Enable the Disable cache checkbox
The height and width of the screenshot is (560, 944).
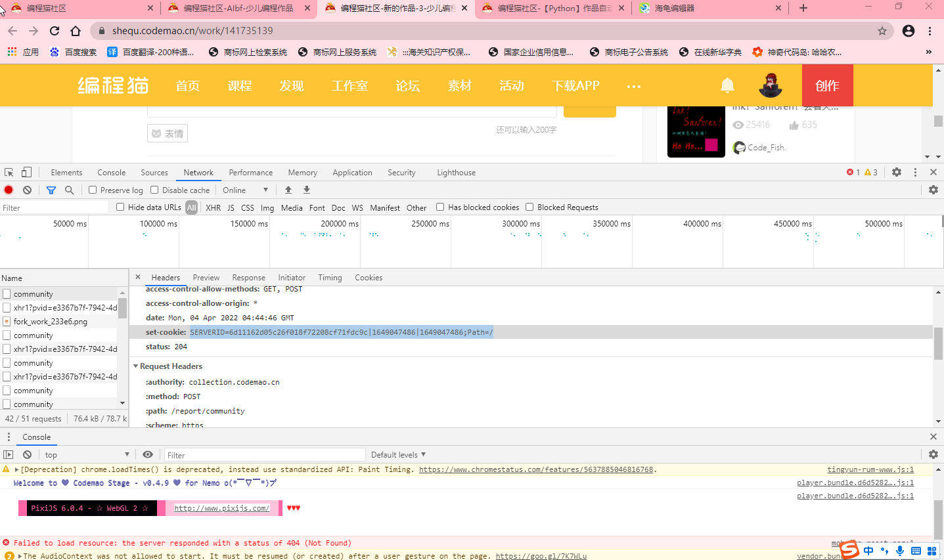tap(154, 190)
